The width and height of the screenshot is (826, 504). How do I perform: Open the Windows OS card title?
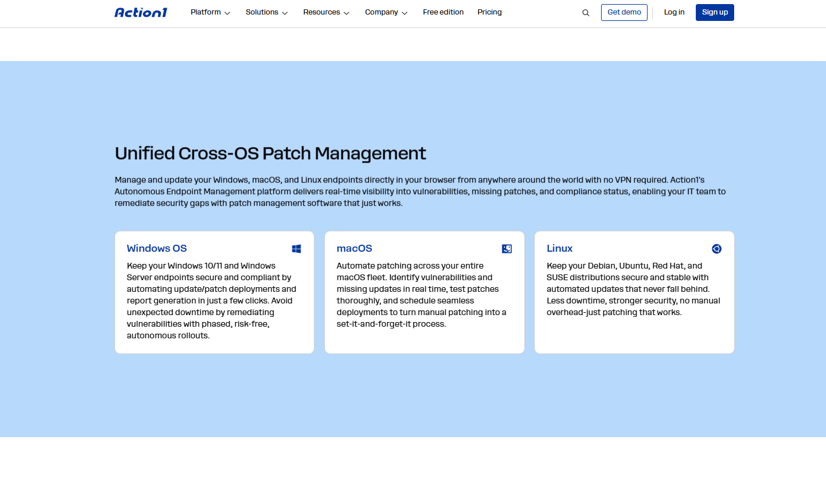157,248
